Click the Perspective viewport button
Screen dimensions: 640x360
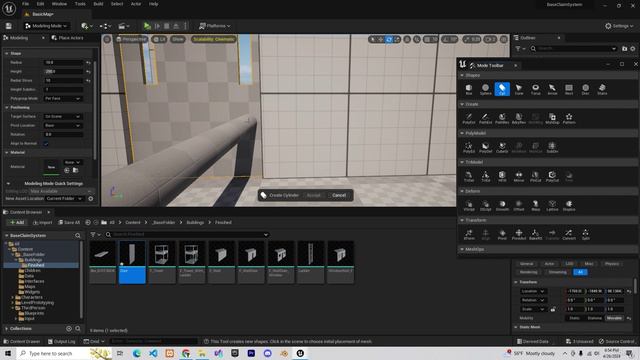(x=131, y=39)
